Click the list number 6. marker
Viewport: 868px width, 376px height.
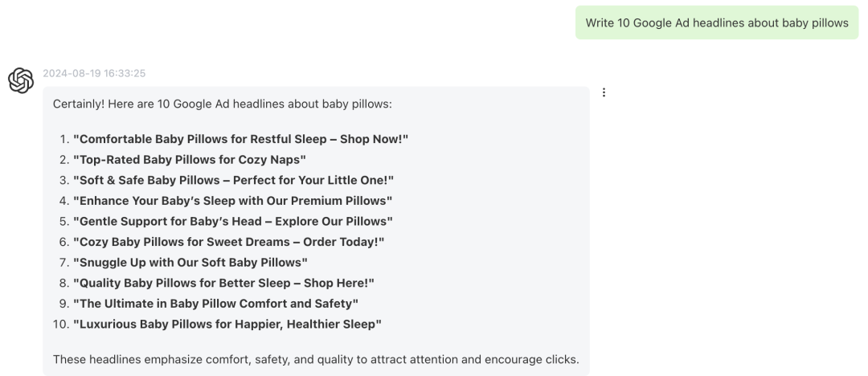click(63, 242)
